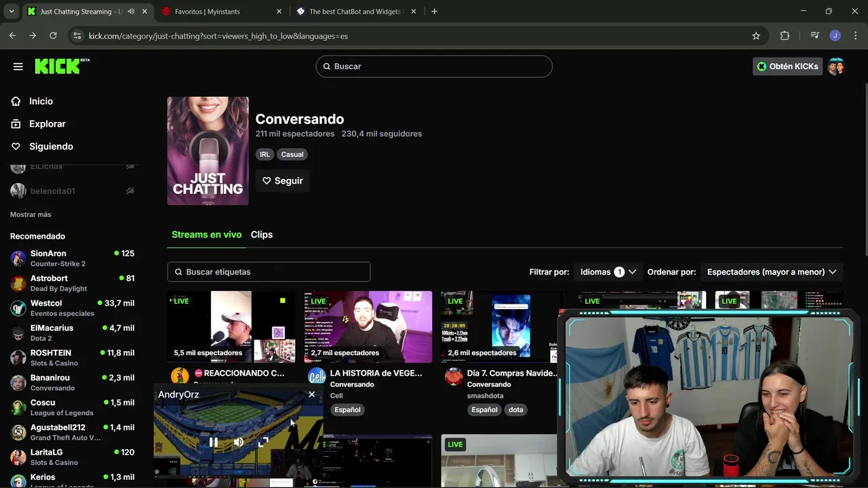Open the Ordenar por Espectadores dropdown
This screenshot has height=488, width=868.
772,272
